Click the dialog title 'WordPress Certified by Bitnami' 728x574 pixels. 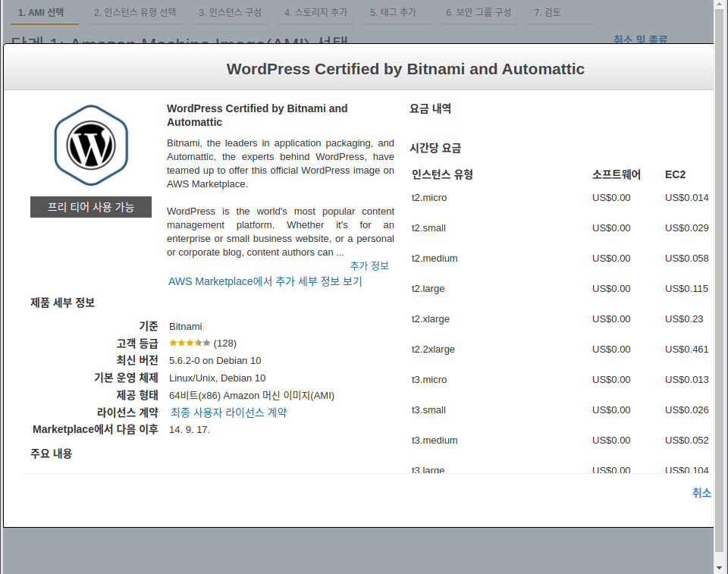405,69
